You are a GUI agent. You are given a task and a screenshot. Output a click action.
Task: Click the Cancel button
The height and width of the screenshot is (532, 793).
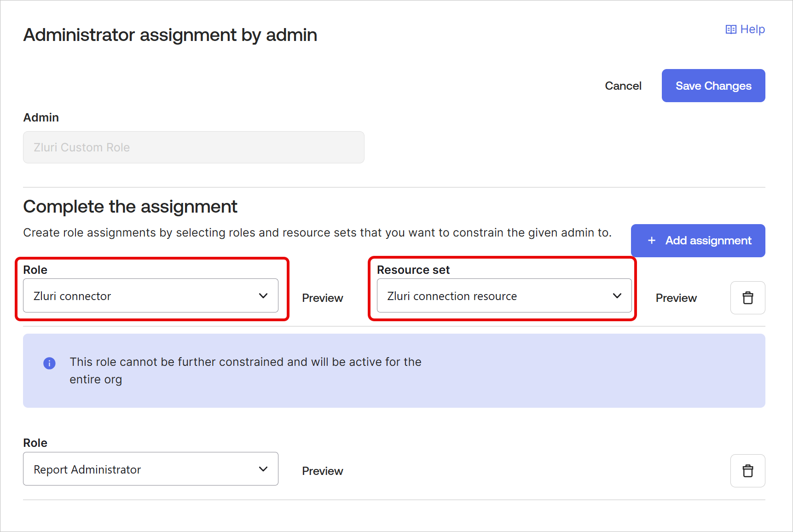point(623,86)
